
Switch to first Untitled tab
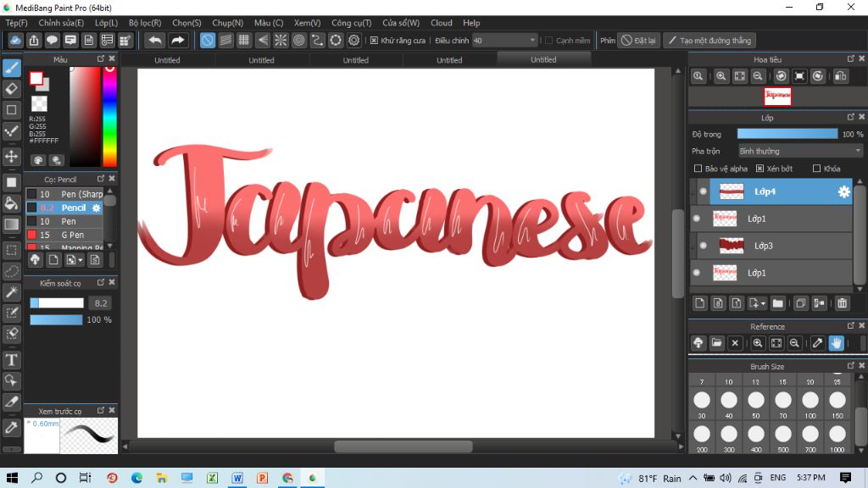click(167, 60)
